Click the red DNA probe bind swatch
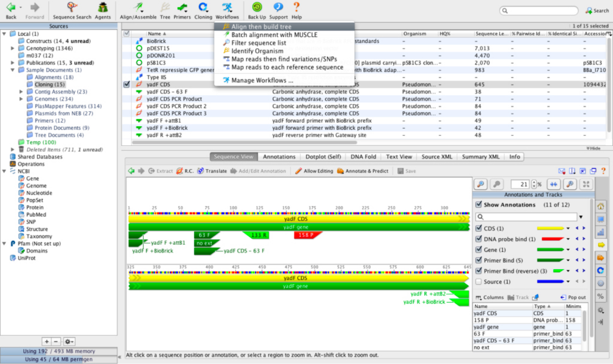The width and height of the screenshot is (613, 364). coord(553,239)
